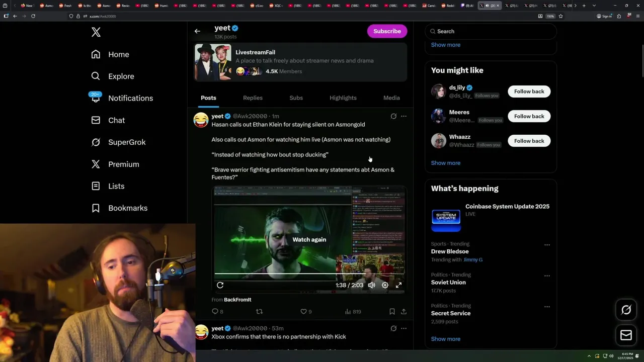Click the SuperGrok icon in sidebar
The height and width of the screenshot is (362, 644).
96,142
